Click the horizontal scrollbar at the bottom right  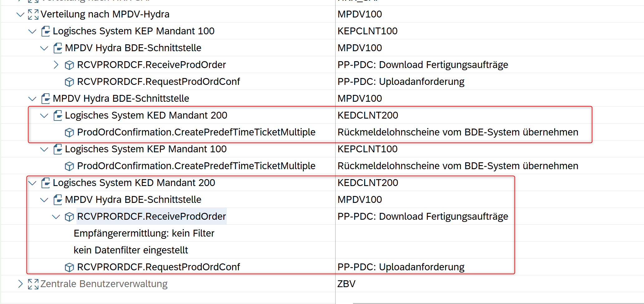pos(498,303)
